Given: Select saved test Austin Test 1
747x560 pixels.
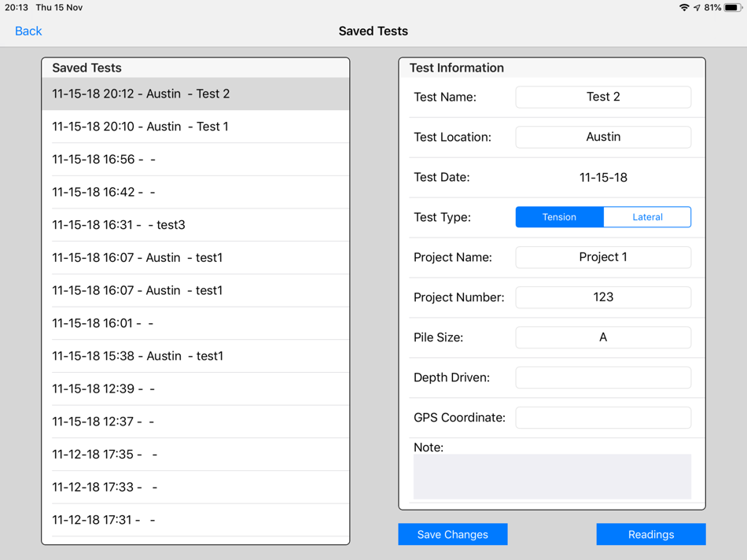Looking at the screenshot, I should pos(195,127).
